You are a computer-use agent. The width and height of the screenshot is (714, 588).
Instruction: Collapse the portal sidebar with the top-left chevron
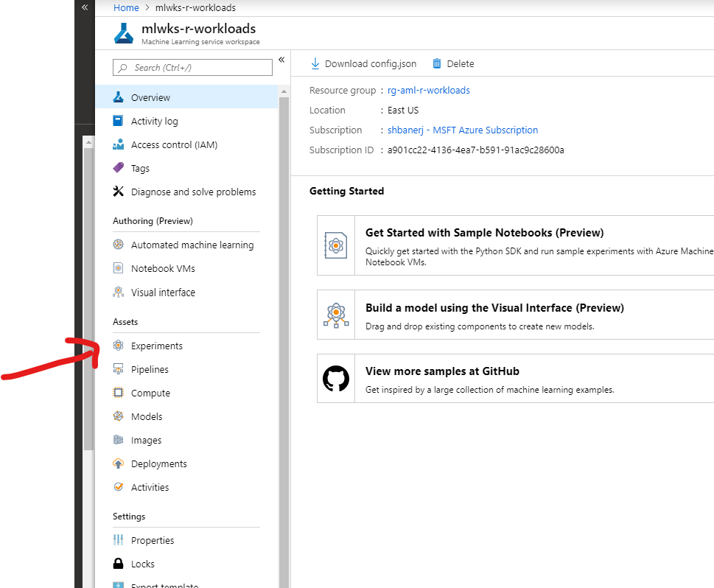(x=85, y=7)
